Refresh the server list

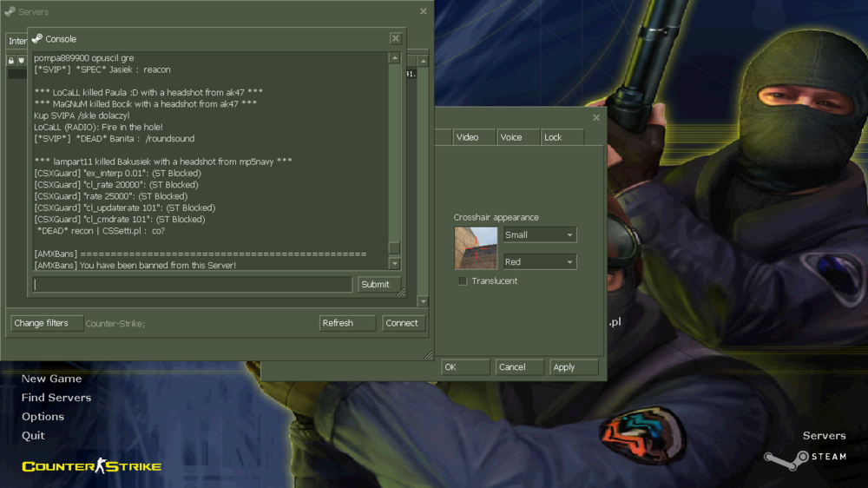click(x=347, y=324)
